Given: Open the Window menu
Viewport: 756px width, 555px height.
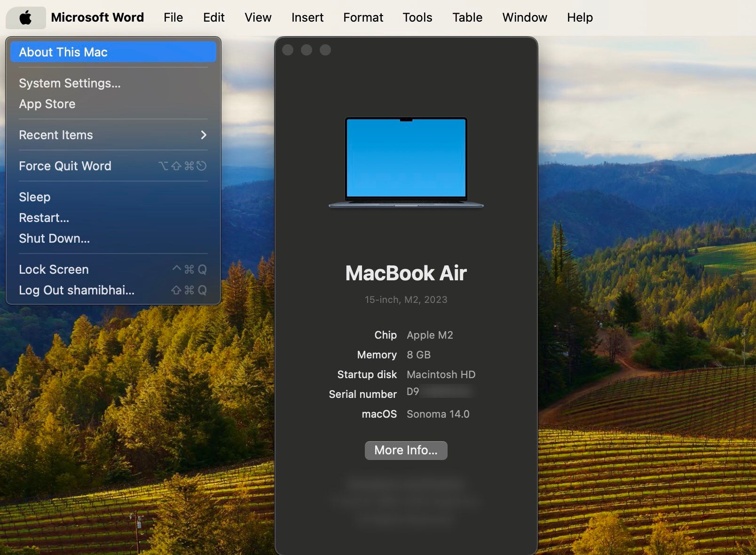Looking at the screenshot, I should 524,17.
